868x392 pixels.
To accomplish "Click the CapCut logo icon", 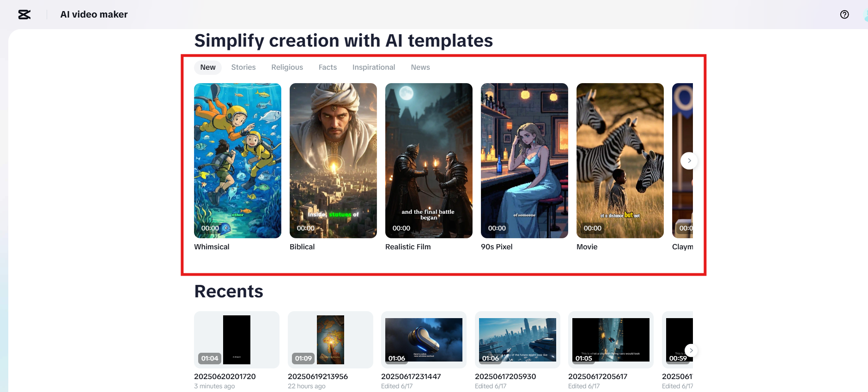I will point(24,15).
